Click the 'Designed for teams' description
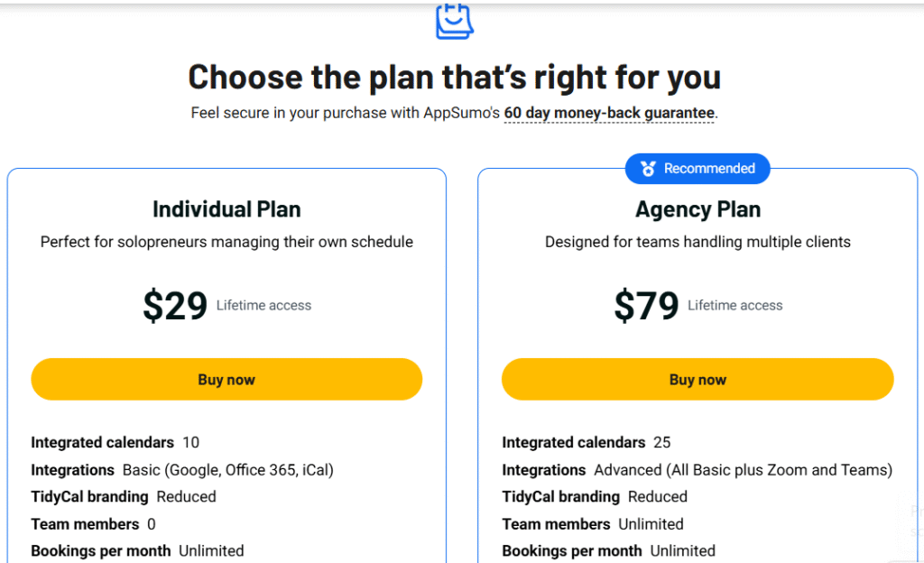Viewport: 924px width, 563px height. 698,242
